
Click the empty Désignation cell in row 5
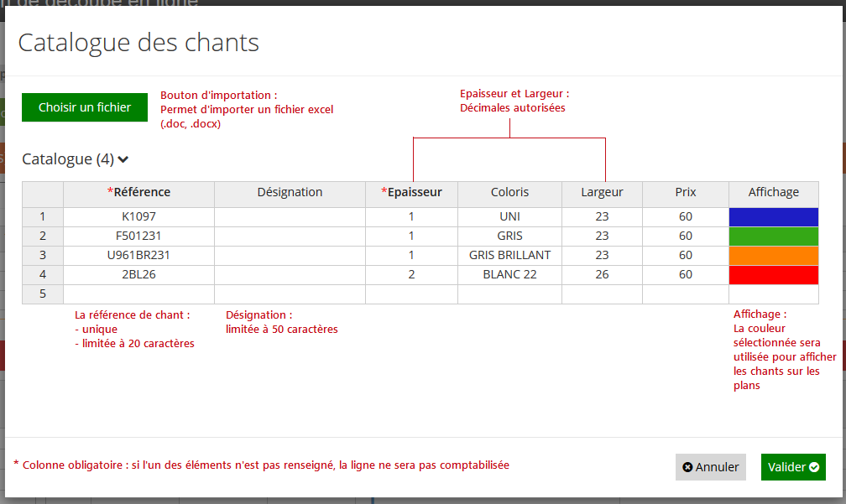pyautogui.click(x=290, y=294)
